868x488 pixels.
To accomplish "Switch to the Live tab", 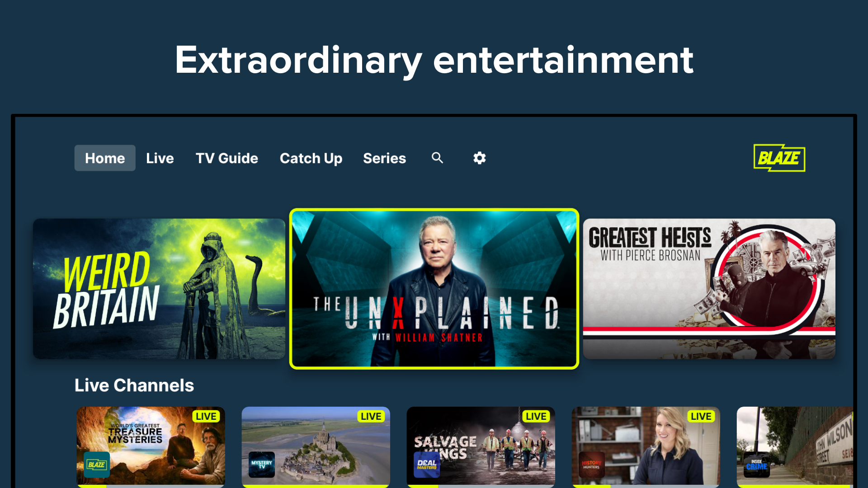I will click(x=160, y=158).
